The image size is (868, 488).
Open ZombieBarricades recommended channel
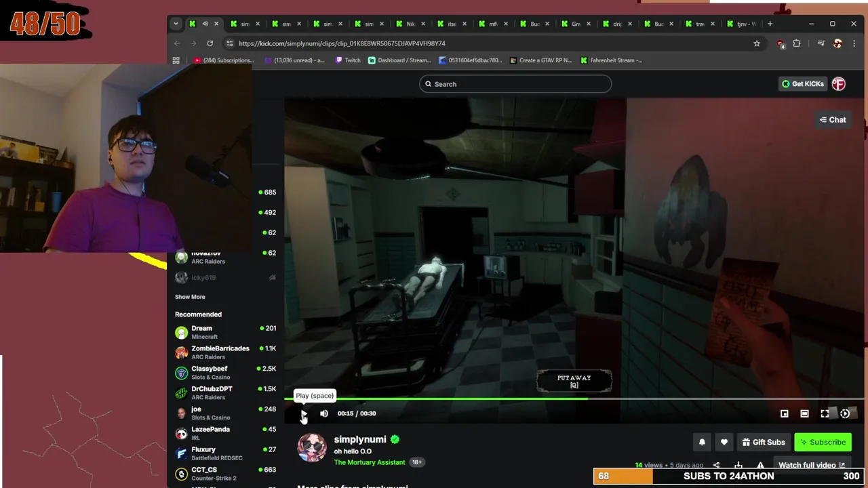226,352
